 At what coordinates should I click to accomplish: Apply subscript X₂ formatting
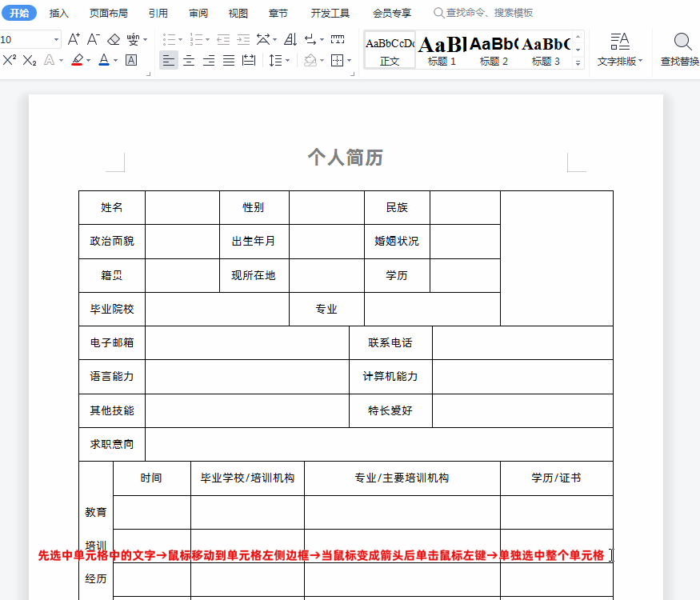30,60
